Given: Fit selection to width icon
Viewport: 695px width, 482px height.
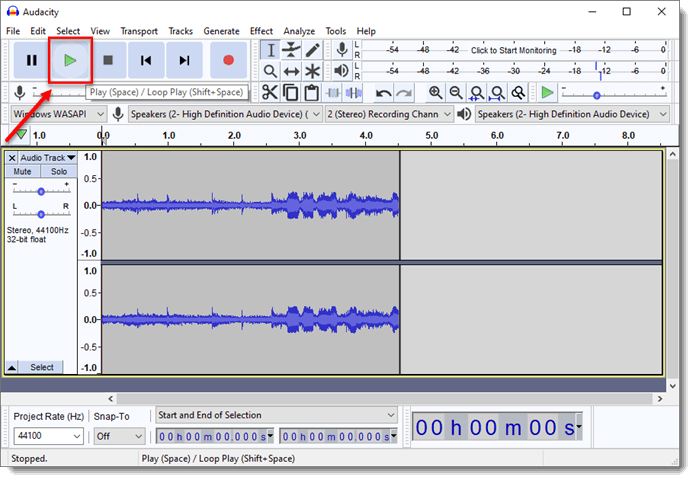Looking at the screenshot, I should [x=477, y=93].
